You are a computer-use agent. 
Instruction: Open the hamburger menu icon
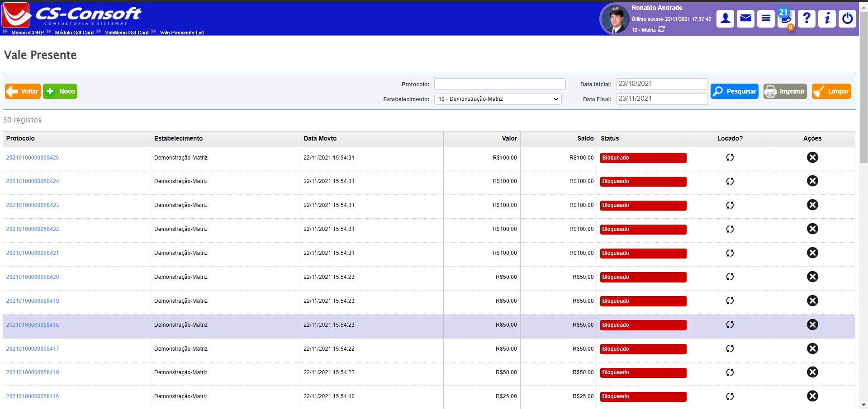(766, 19)
